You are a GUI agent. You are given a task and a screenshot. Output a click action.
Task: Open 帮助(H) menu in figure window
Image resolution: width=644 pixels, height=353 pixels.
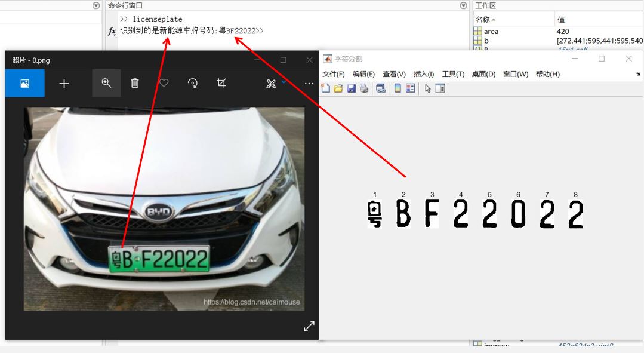pos(548,75)
